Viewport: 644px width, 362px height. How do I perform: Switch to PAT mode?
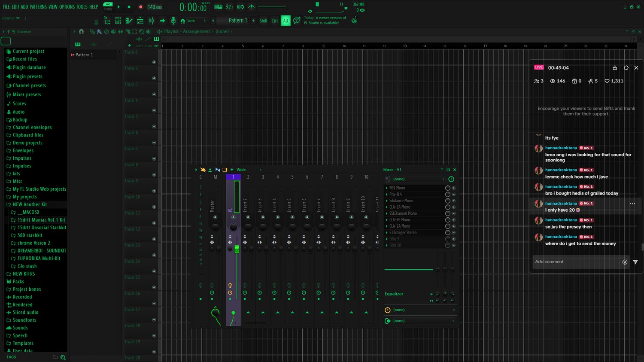coord(108,4)
